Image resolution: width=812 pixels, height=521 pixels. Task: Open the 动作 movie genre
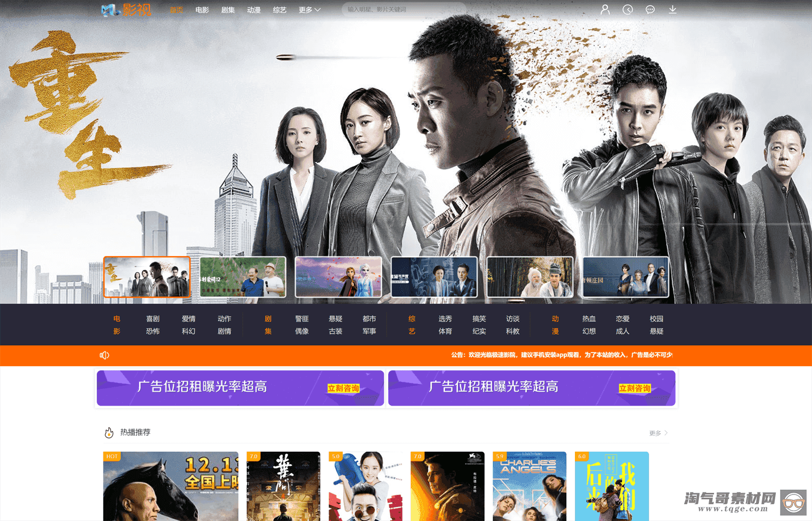[x=224, y=319]
